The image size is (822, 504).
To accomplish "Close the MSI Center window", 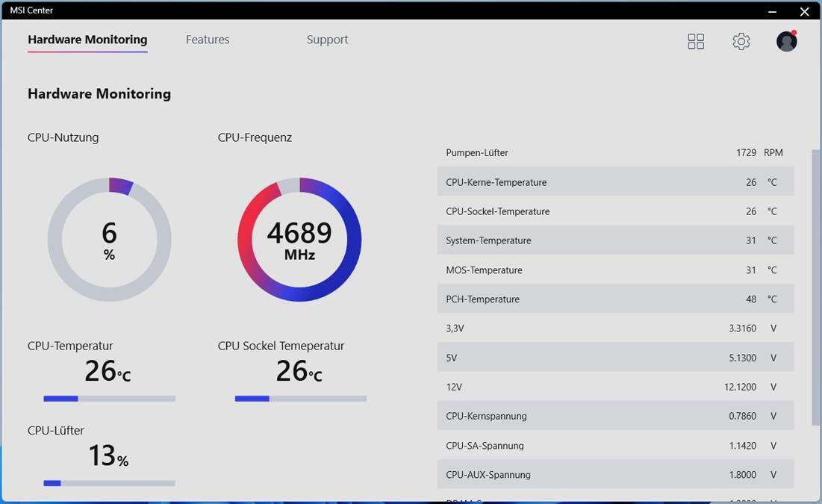I will 804,11.
